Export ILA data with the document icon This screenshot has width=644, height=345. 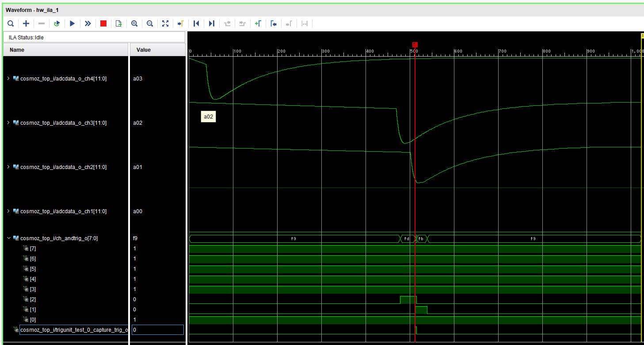118,23
